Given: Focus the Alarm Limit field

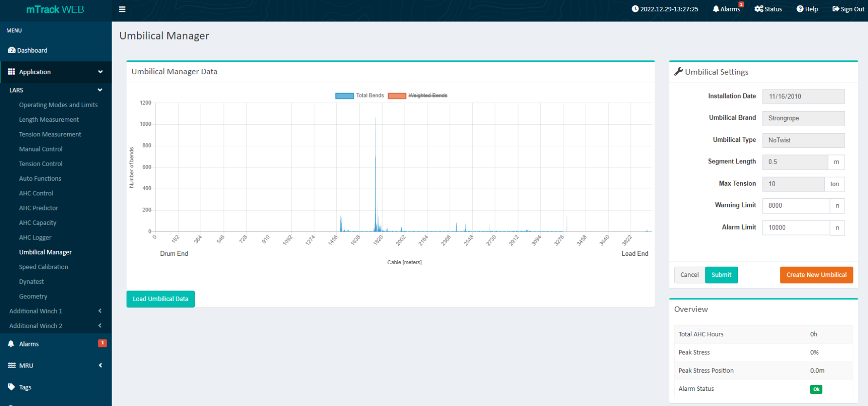Looking at the screenshot, I should point(796,228).
